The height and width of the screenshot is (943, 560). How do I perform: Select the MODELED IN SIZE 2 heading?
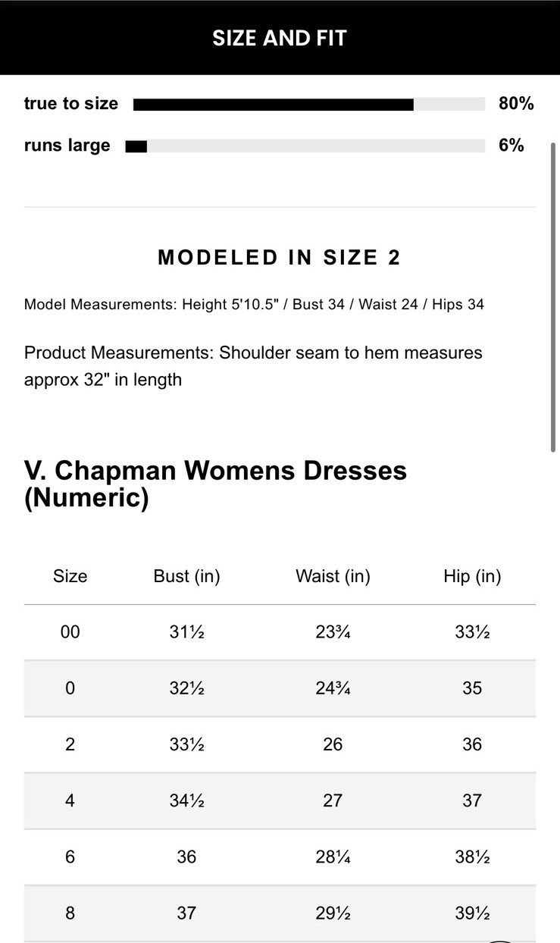[279, 258]
